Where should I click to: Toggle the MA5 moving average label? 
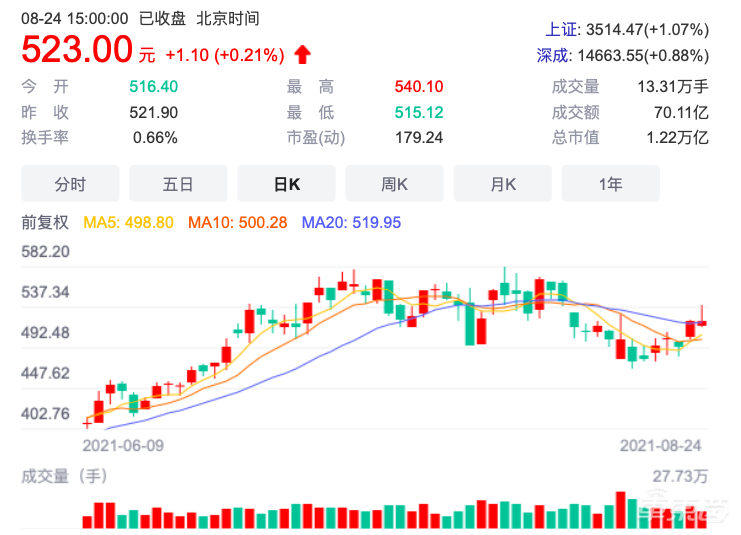(x=128, y=222)
